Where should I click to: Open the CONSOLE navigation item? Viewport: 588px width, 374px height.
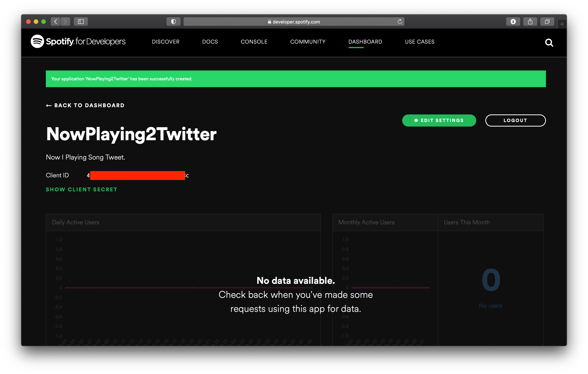click(254, 42)
